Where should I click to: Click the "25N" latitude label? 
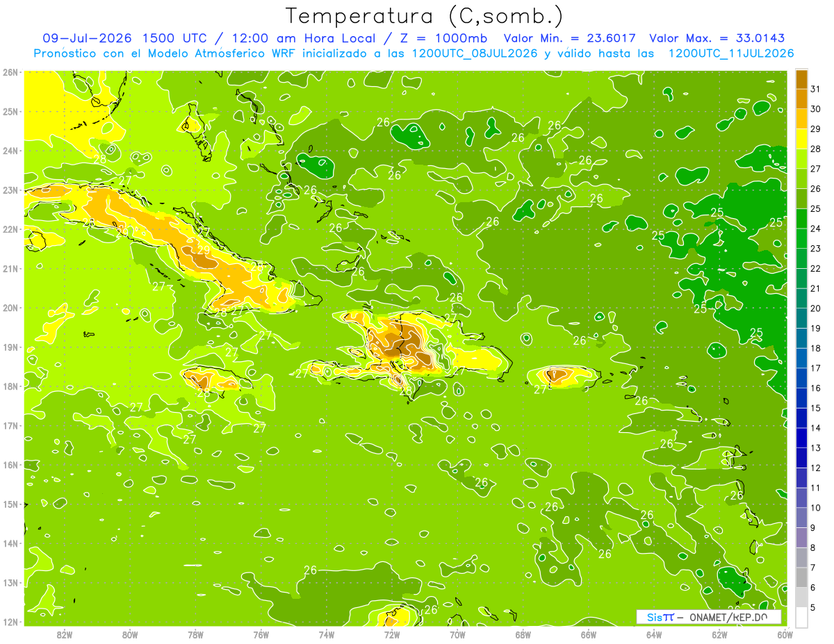pyautogui.click(x=10, y=111)
